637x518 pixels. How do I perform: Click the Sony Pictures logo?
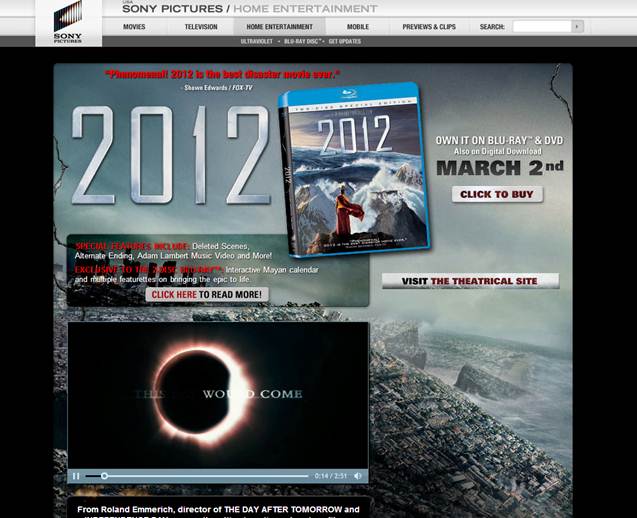[x=68, y=23]
